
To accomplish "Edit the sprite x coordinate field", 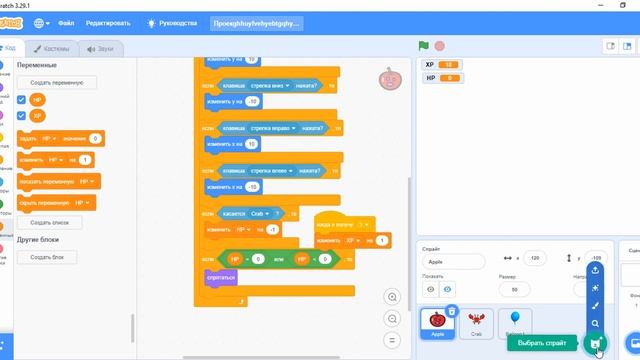I will tap(535, 258).
